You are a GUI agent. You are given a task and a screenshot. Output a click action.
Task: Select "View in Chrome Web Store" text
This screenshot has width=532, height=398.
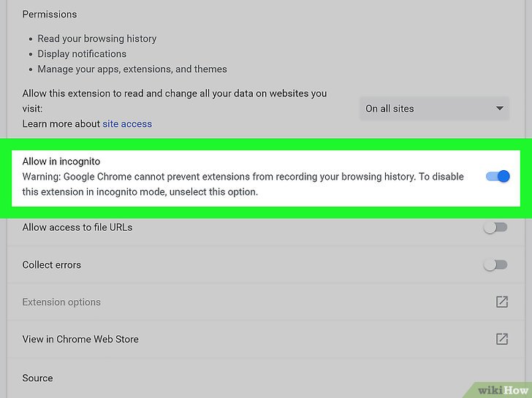[x=80, y=340]
